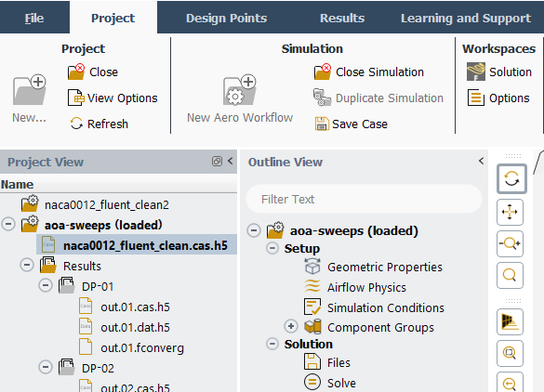Image resolution: width=544 pixels, height=392 pixels.
Task: Open the Solution workspace
Action: [x=499, y=72]
